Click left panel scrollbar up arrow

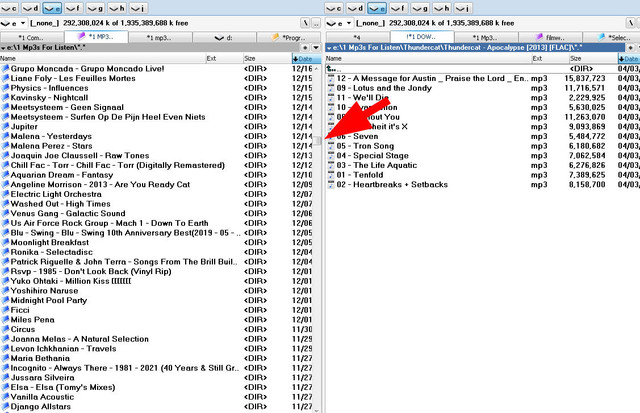[317, 68]
